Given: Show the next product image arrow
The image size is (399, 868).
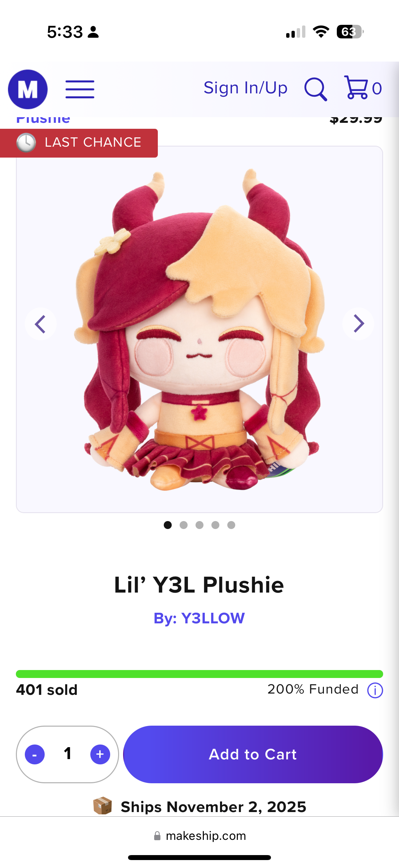Looking at the screenshot, I should [358, 324].
